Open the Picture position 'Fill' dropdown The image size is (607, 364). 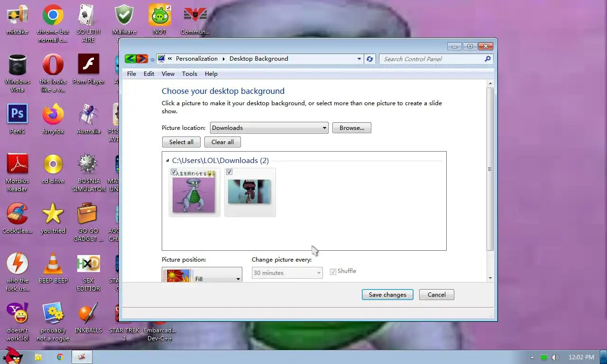coord(202,275)
